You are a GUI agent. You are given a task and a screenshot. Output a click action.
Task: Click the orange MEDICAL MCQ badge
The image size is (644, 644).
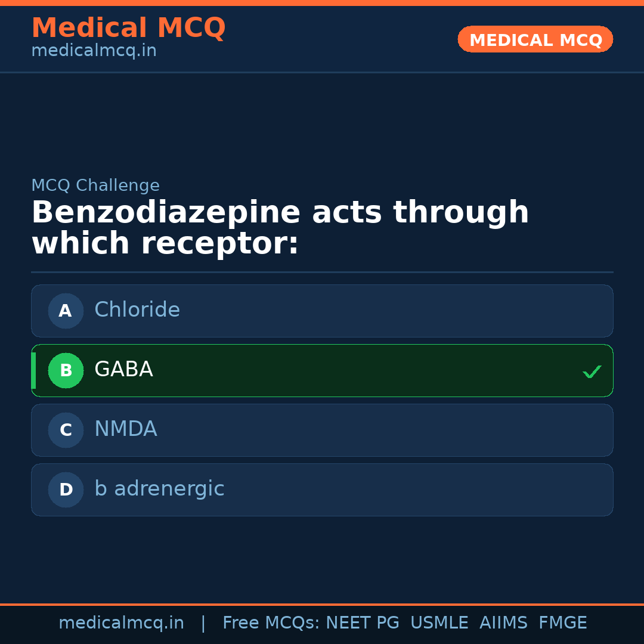coord(535,39)
